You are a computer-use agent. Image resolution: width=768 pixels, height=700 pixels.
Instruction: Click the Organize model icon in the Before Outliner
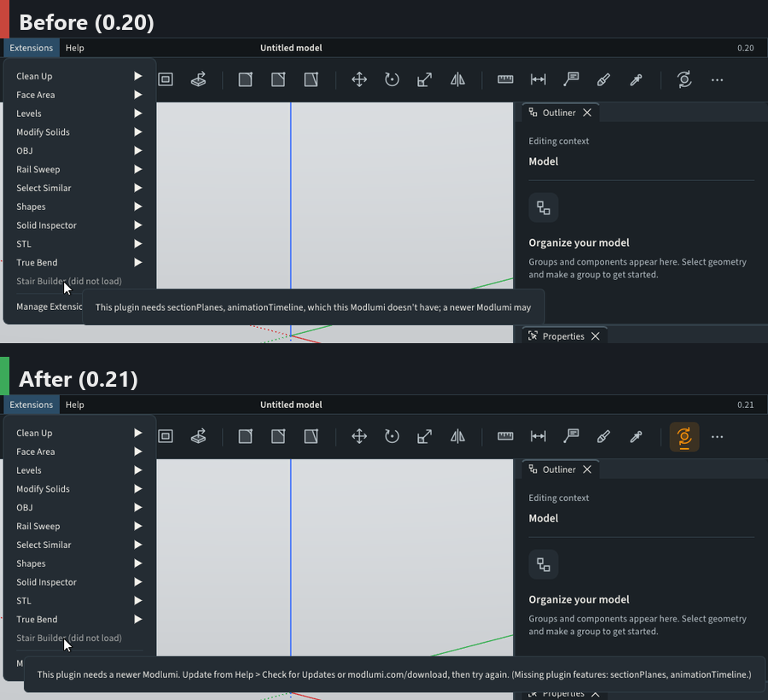pos(544,207)
